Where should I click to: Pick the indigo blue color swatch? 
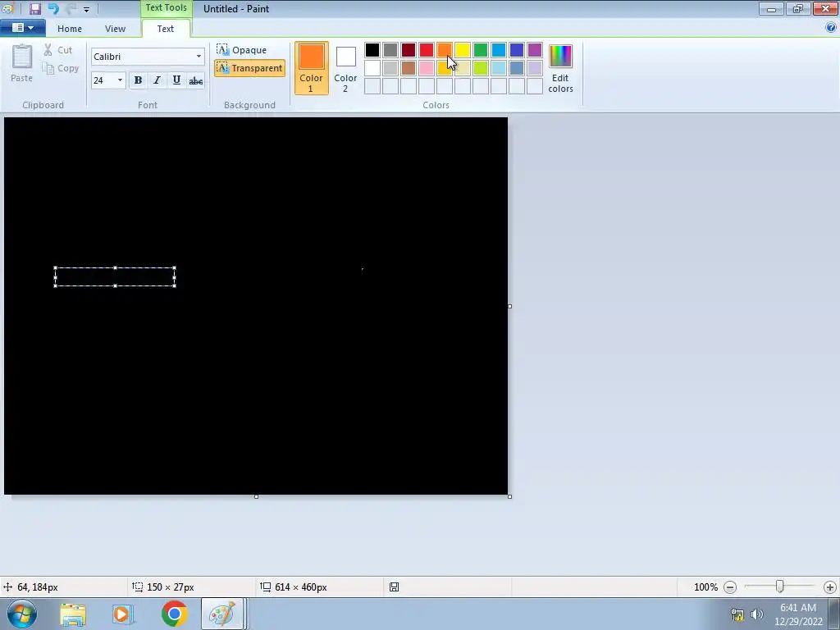517,50
